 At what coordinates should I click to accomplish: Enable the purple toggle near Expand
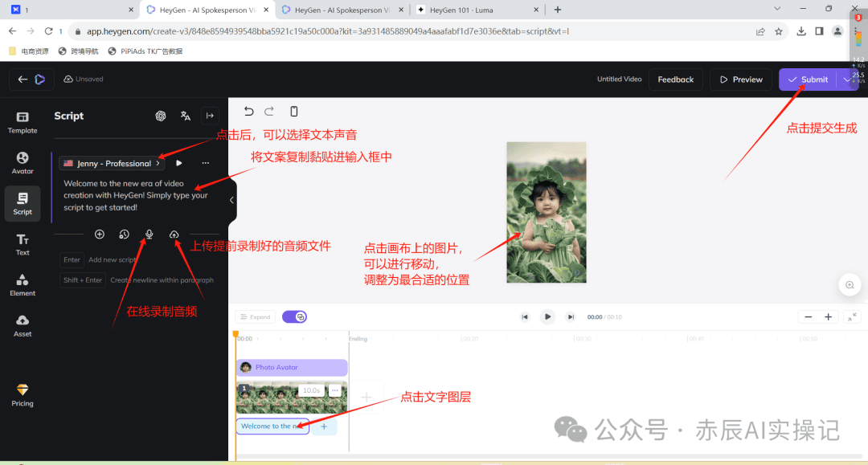[x=294, y=316]
